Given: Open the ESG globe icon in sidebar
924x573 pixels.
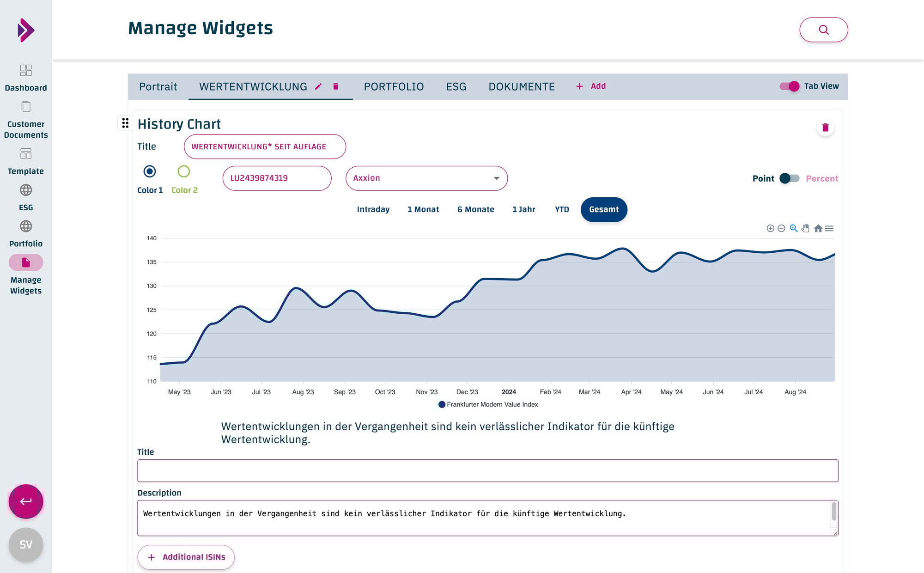Looking at the screenshot, I should click(26, 190).
